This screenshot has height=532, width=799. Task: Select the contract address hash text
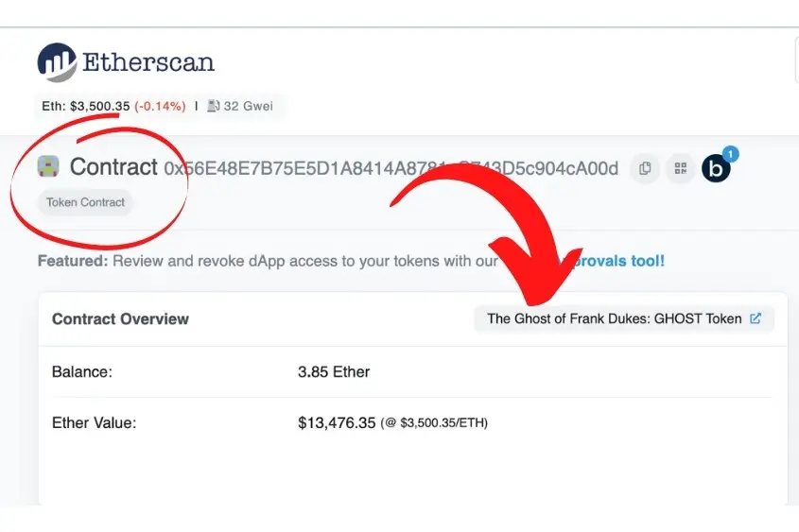(x=391, y=168)
